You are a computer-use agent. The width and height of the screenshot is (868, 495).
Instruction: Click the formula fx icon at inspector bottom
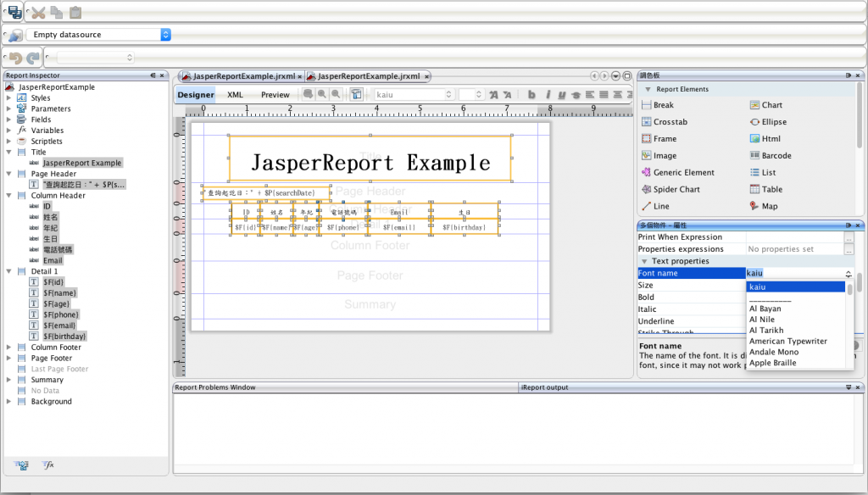pos(48,465)
